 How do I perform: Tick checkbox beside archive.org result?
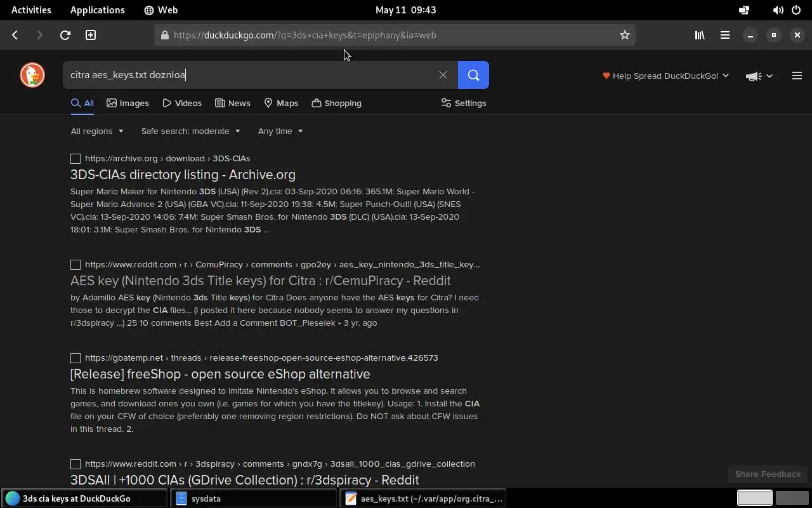[x=75, y=159]
